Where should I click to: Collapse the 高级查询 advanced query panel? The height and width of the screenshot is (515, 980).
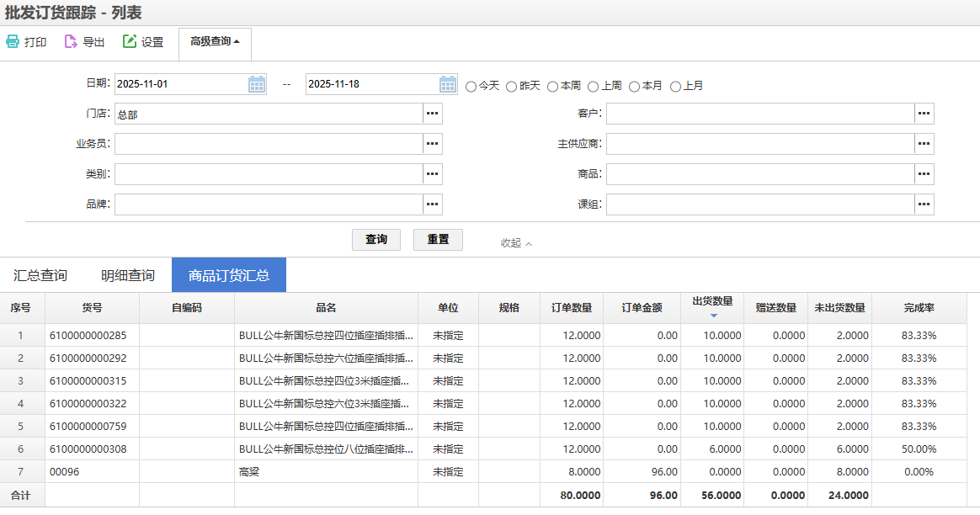click(215, 41)
